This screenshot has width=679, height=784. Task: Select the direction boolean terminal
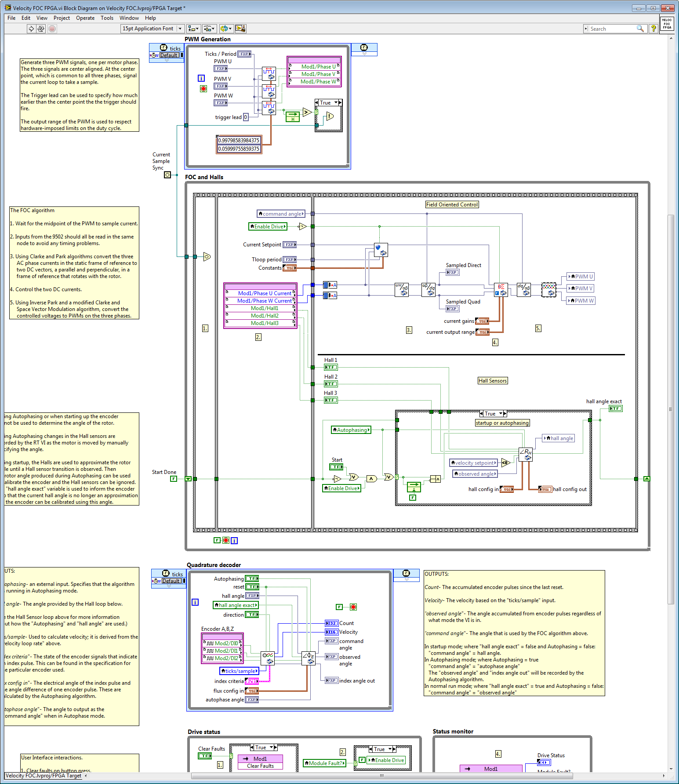click(x=252, y=614)
